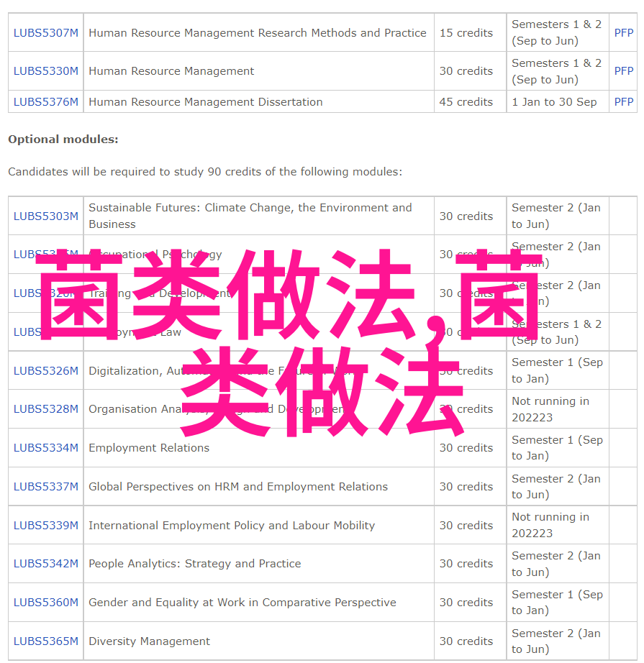Select 'International Employment Policy and Labour Mobility'
The height and width of the screenshot is (663, 644).
click(232, 525)
